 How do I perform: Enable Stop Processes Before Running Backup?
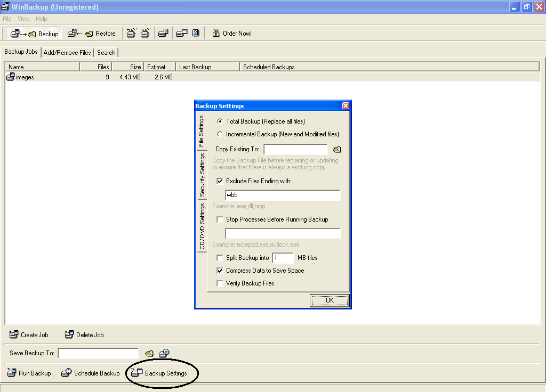click(220, 219)
